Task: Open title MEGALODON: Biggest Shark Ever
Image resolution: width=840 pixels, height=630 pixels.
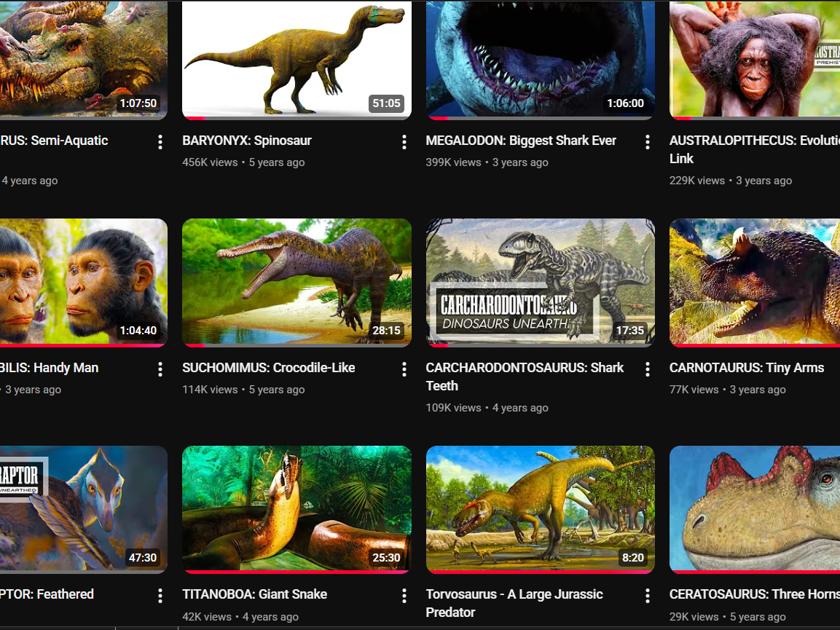Action: tap(521, 141)
